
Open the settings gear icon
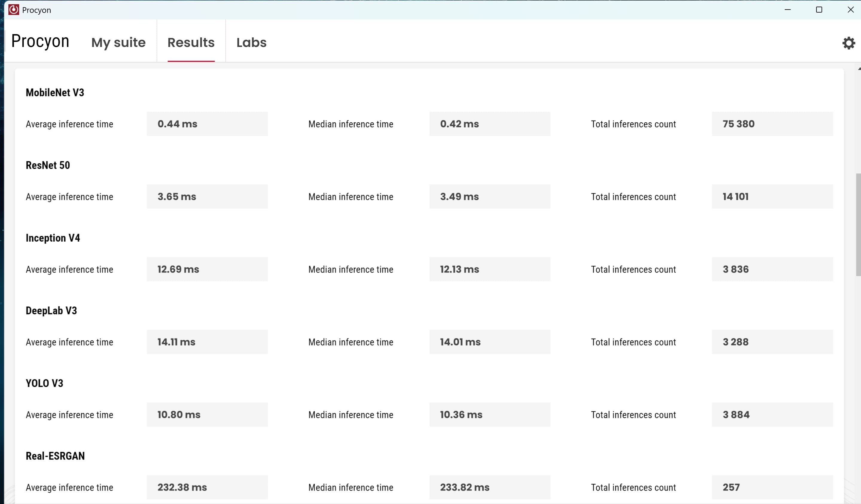point(848,43)
